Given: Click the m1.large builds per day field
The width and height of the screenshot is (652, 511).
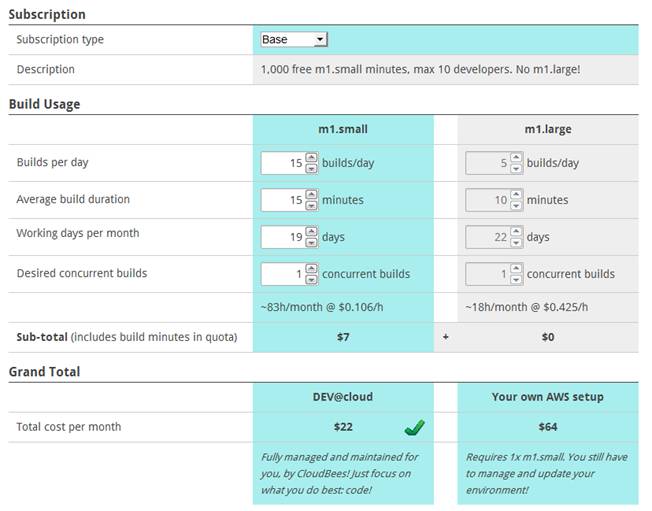Looking at the screenshot, I should coord(487,163).
